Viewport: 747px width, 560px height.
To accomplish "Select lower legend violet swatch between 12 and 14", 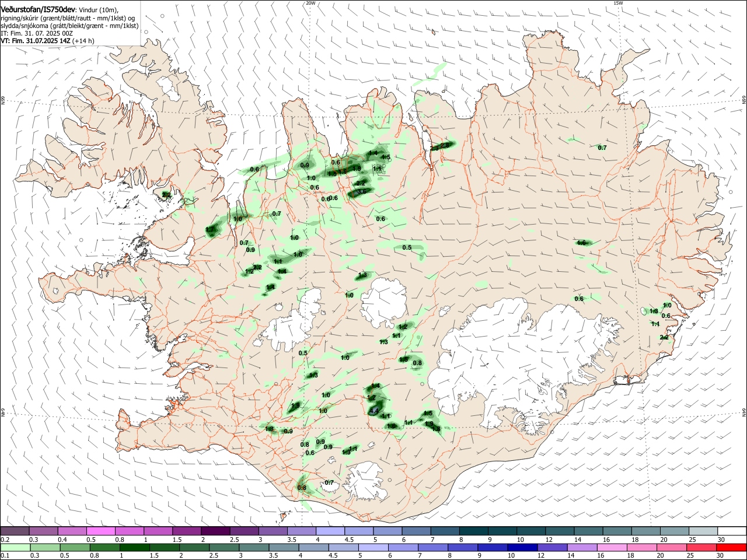I will coord(552,548).
